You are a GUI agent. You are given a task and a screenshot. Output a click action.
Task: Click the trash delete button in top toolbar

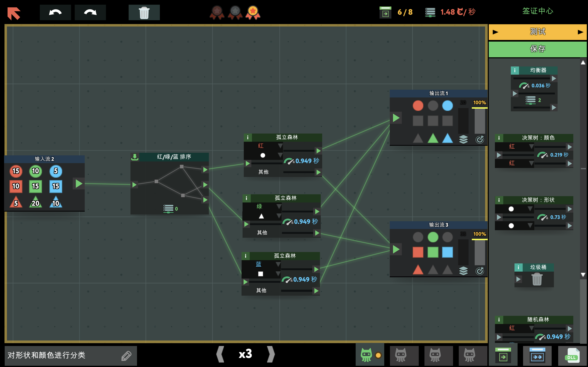click(144, 12)
